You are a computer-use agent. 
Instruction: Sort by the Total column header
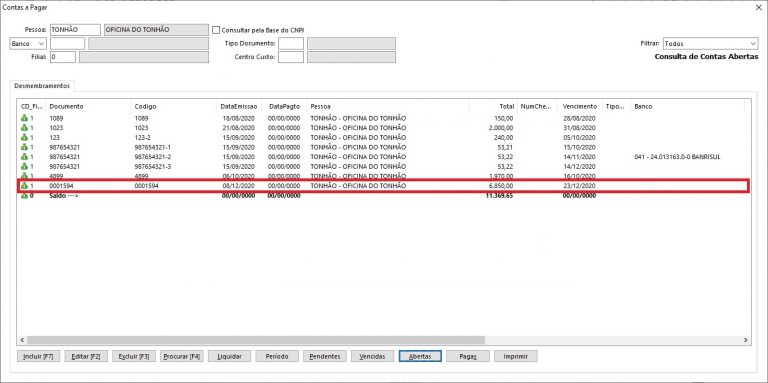pos(493,106)
